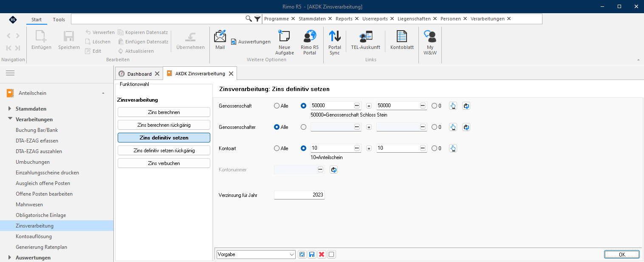Switch to the Tools ribbon tab
This screenshot has width=644, height=262.
(59, 20)
